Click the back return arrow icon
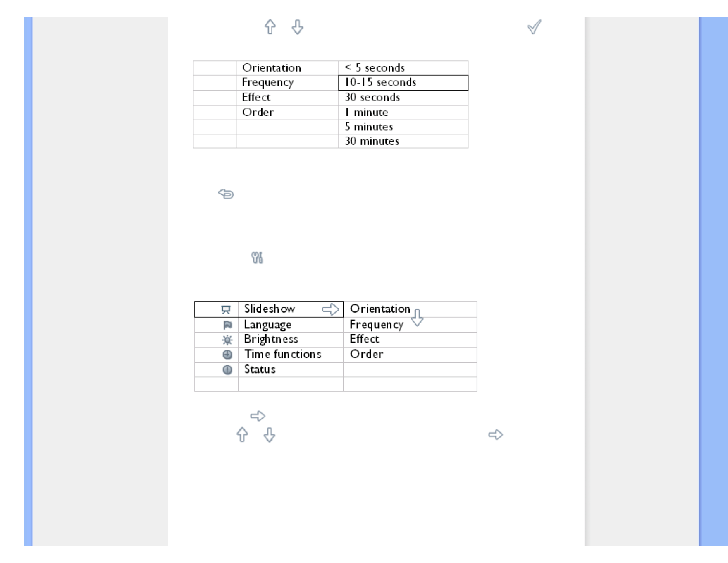The width and height of the screenshot is (728, 563). (226, 194)
